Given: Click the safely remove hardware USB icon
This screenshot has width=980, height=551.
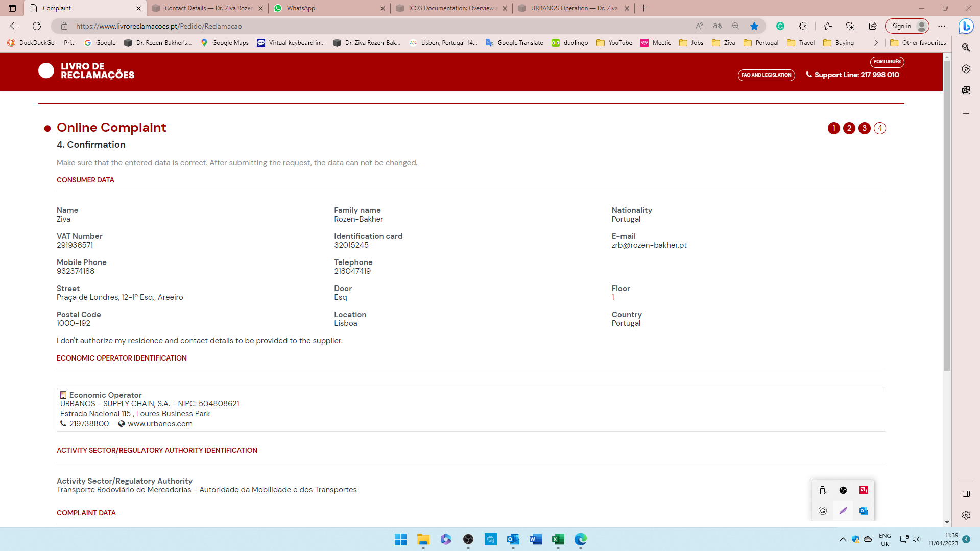Looking at the screenshot, I should coord(823,490).
